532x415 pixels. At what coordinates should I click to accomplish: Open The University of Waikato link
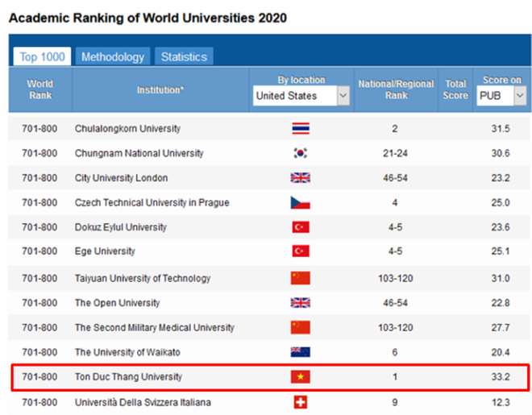[127, 352]
